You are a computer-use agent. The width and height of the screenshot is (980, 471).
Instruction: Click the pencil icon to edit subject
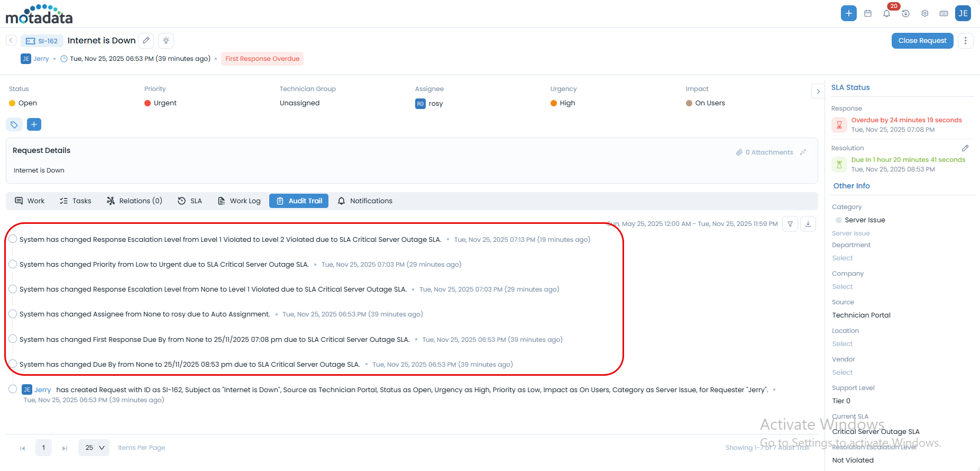[146, 40]
